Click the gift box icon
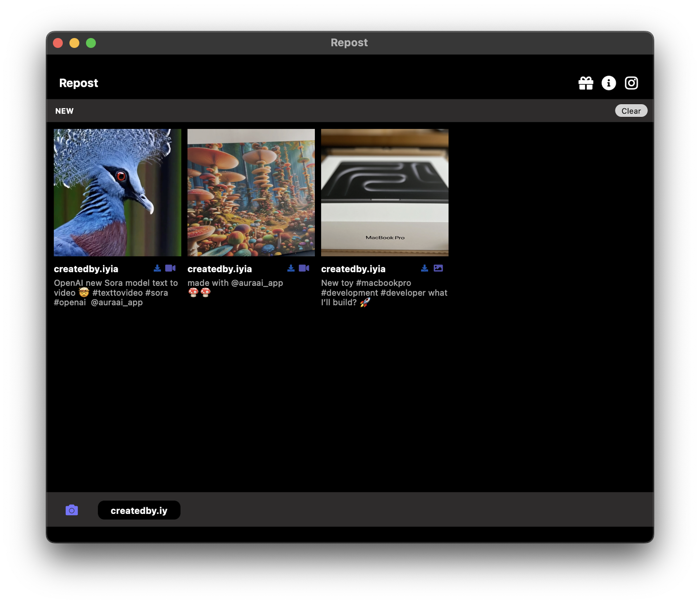The image size is (700, 604). (586, 83)
